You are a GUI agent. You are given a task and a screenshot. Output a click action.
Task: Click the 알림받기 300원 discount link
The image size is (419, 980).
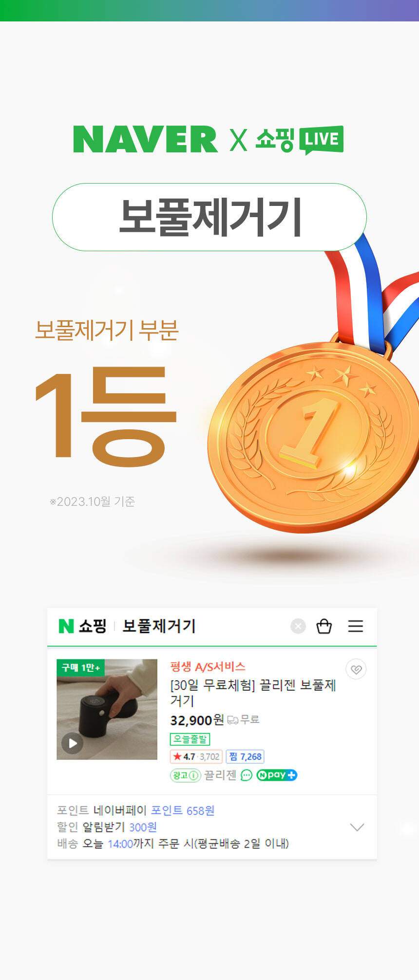tap(119, 827)
